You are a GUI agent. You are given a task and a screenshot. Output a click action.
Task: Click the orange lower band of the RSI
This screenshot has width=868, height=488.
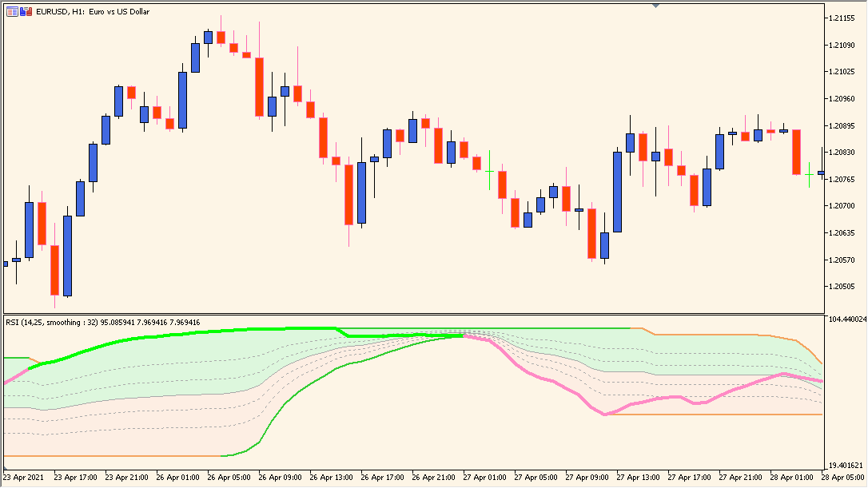tap(719, 414)
